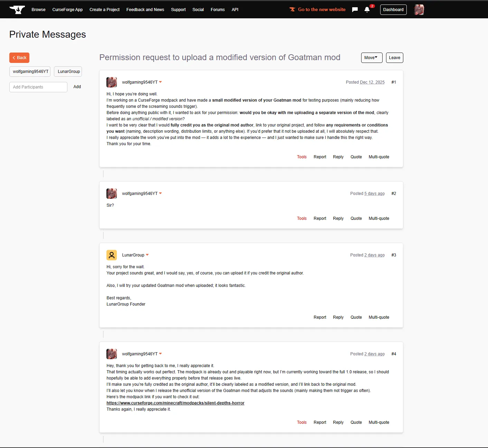The height and width of the screenshot is (448, 488).
Task: Report post #4
Action: pyautogui.click(x=320, y=422)
